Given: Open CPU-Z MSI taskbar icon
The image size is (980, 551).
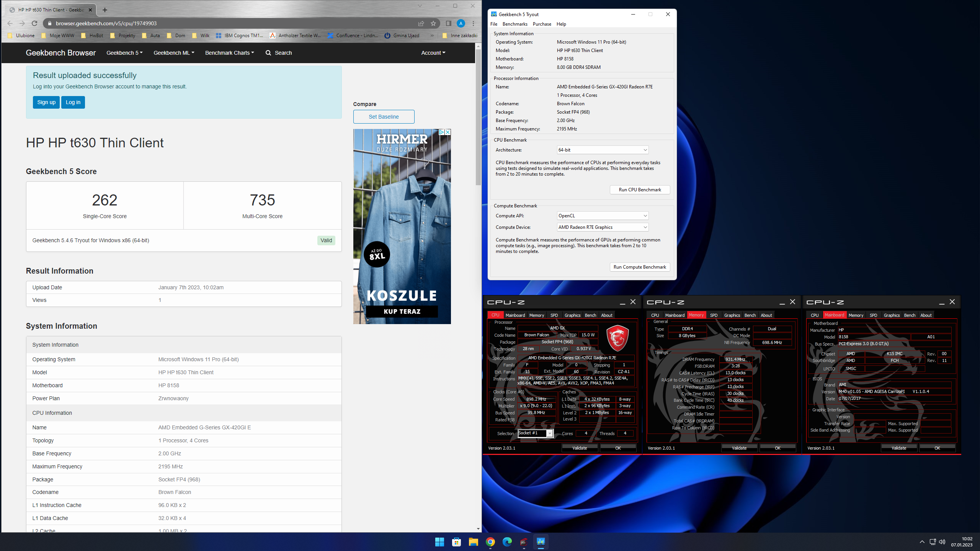Looking at the screenshot, I should (524, 542).
